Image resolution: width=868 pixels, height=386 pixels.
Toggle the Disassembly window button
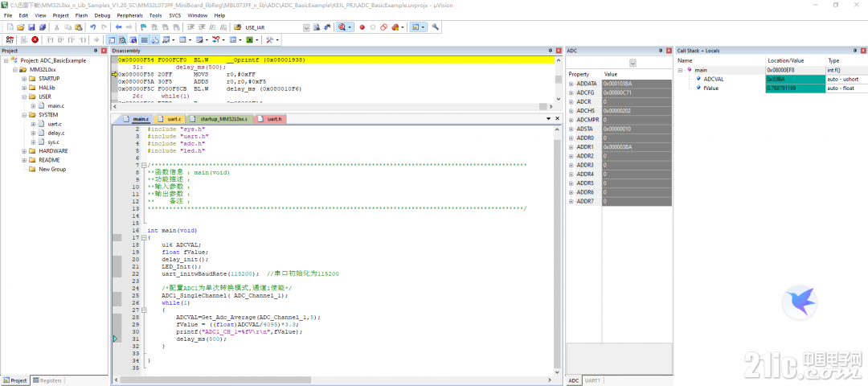(x=122, y=40)
